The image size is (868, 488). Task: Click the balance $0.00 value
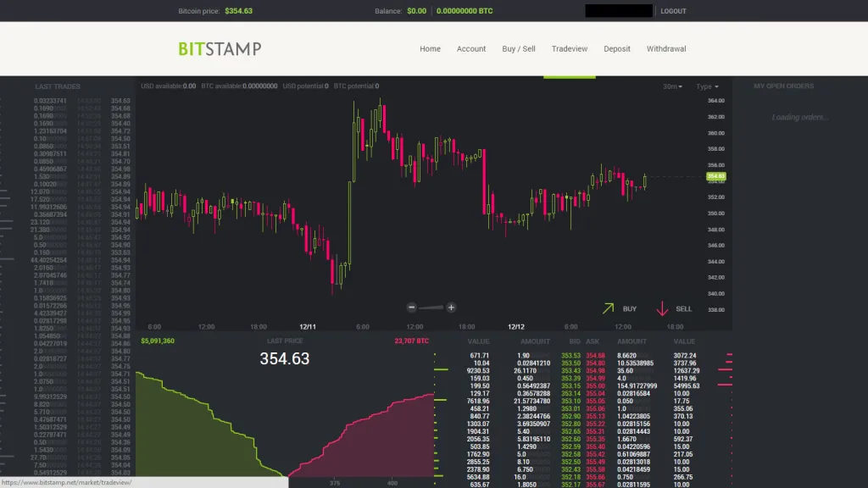point(417,11)
